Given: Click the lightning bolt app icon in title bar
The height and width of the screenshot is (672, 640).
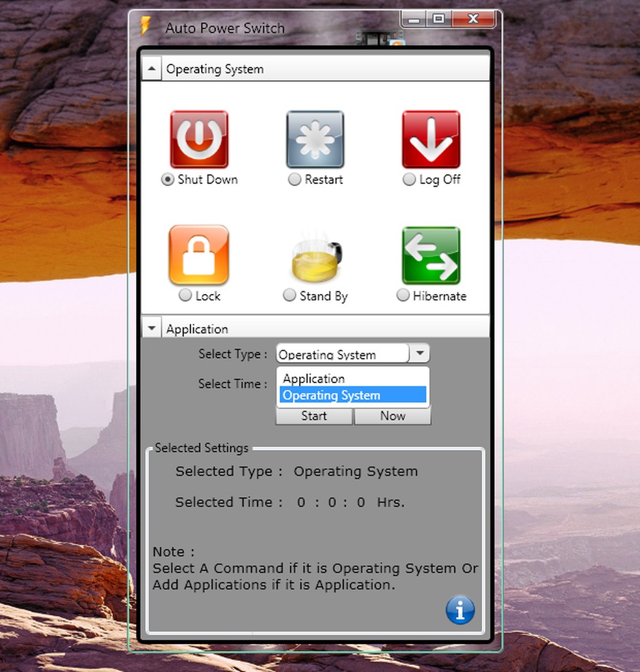Looking at the screenshot, I should (146, 26).
